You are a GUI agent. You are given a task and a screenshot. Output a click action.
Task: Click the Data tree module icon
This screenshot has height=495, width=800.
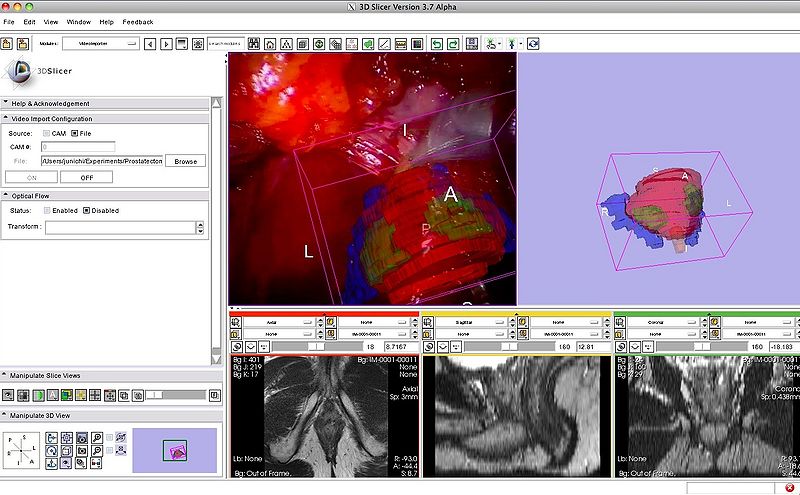(286, 44)
